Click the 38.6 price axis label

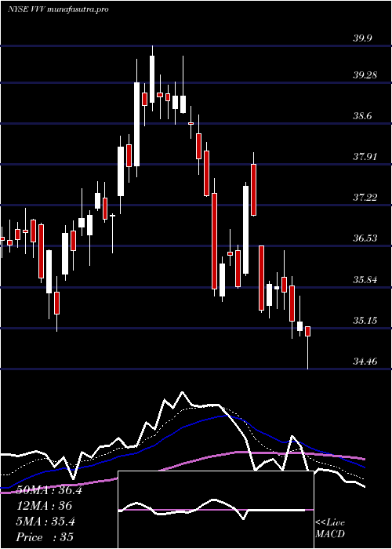[362, 116]
